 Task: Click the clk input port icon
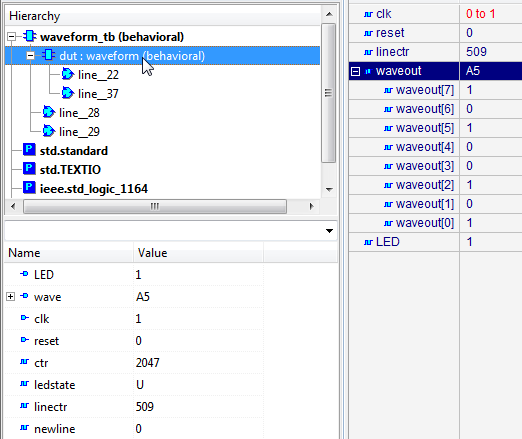[x=24, y=318]
